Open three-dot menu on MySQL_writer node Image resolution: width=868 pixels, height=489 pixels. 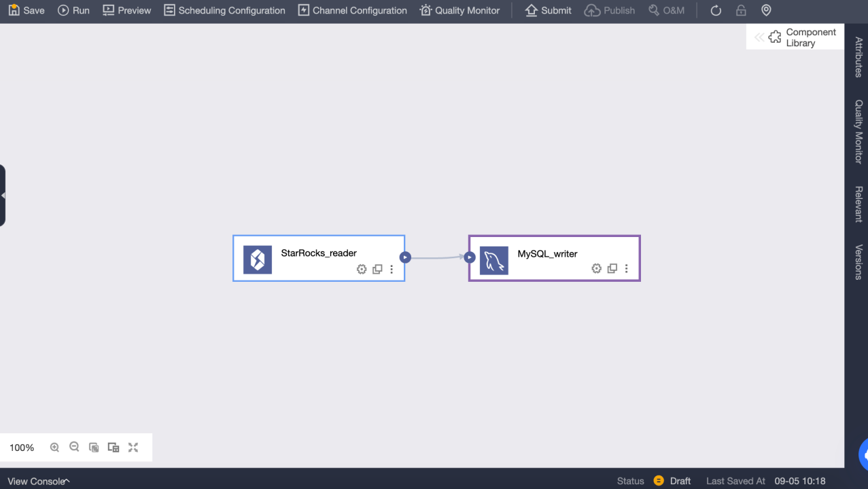[626, 269]
